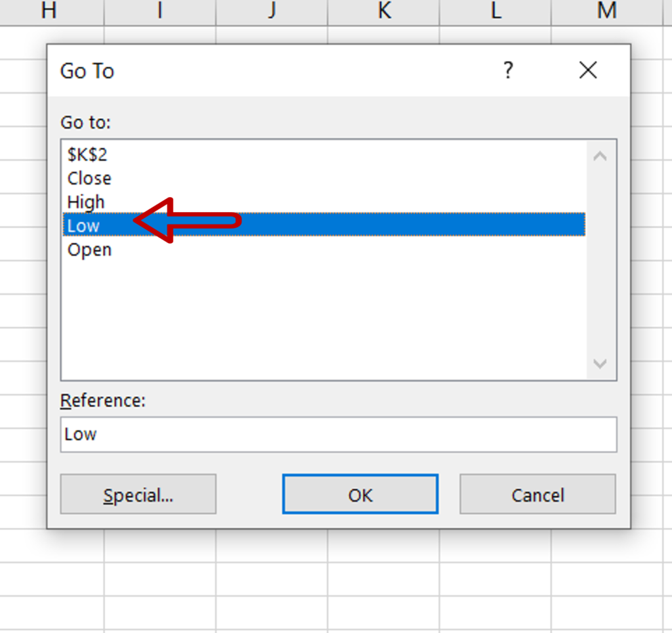Close the Go To dialog
This screenshot has width=672, height=633.
tap(587, 70)
